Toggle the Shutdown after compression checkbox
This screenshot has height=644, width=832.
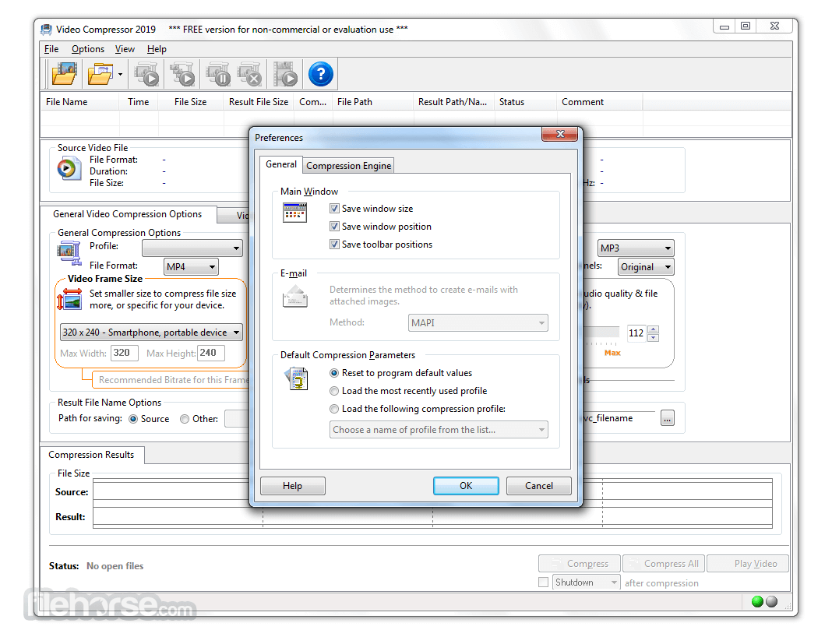tap(543, 582)
